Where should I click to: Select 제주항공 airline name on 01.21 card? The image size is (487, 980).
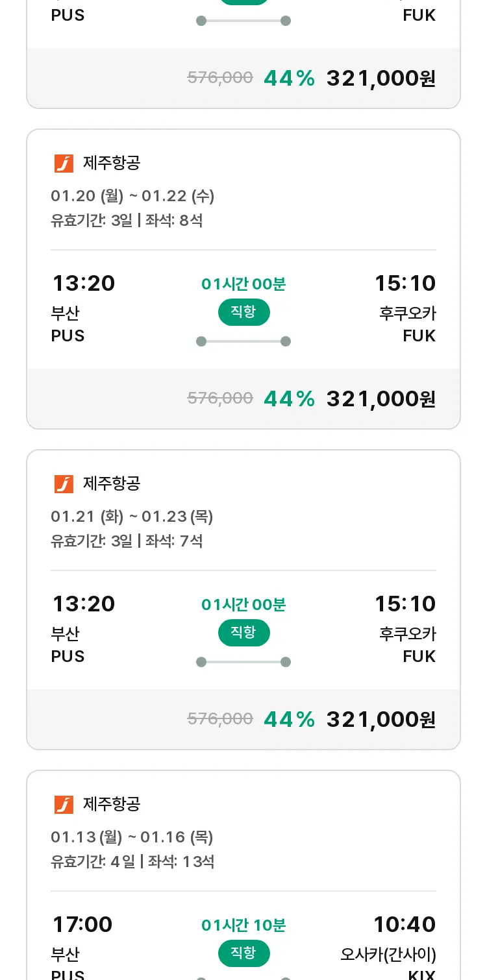pyautogui.click(x=112, y=484)
